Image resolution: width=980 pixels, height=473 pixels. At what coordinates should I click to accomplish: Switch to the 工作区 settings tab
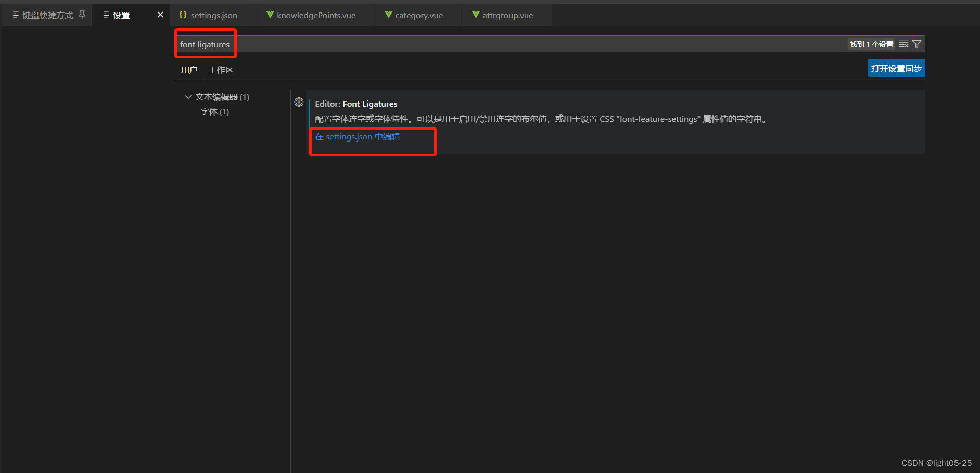click(220, 70)
